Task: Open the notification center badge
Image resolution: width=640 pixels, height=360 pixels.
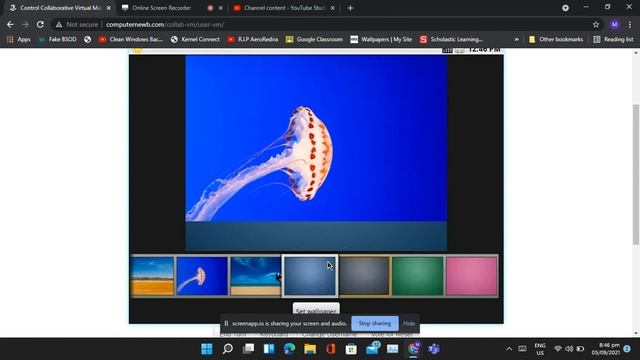Action: (627, 349)
